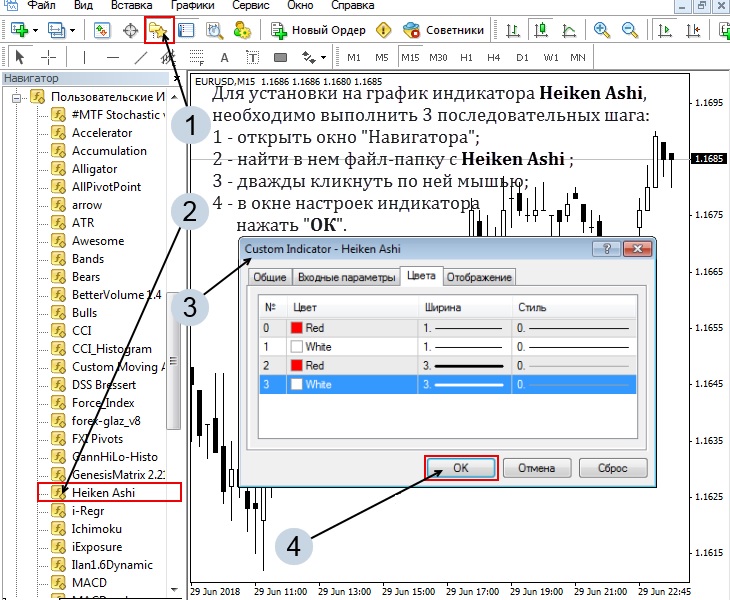This screenshot has height=600, width=730.
Task: Switch to Входные параметры tab
Action: 346,277
